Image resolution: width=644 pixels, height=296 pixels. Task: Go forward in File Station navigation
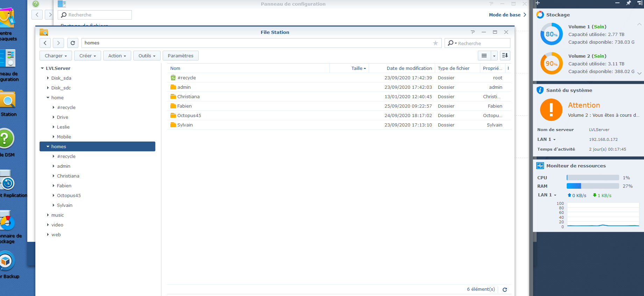pyautogui.click(x=58, y=43)
